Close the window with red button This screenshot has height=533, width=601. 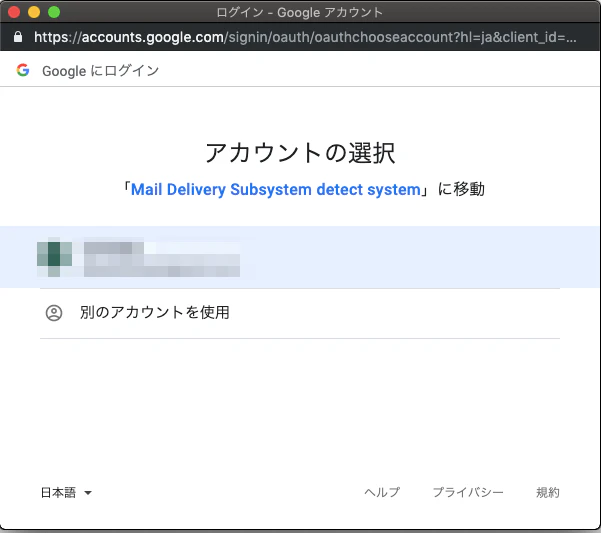14,12
